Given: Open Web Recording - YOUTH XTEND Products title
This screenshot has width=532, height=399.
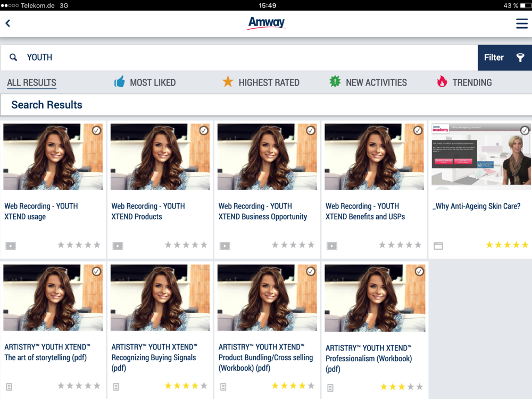Looking at the screenshot, I should tap(148, 211).
